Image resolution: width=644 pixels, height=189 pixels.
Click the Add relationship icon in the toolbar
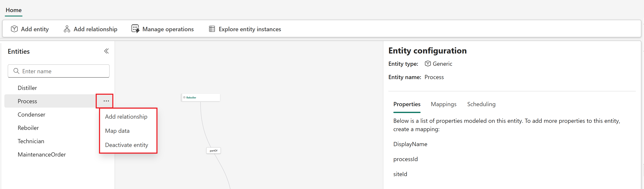click(x=67, y=29)
